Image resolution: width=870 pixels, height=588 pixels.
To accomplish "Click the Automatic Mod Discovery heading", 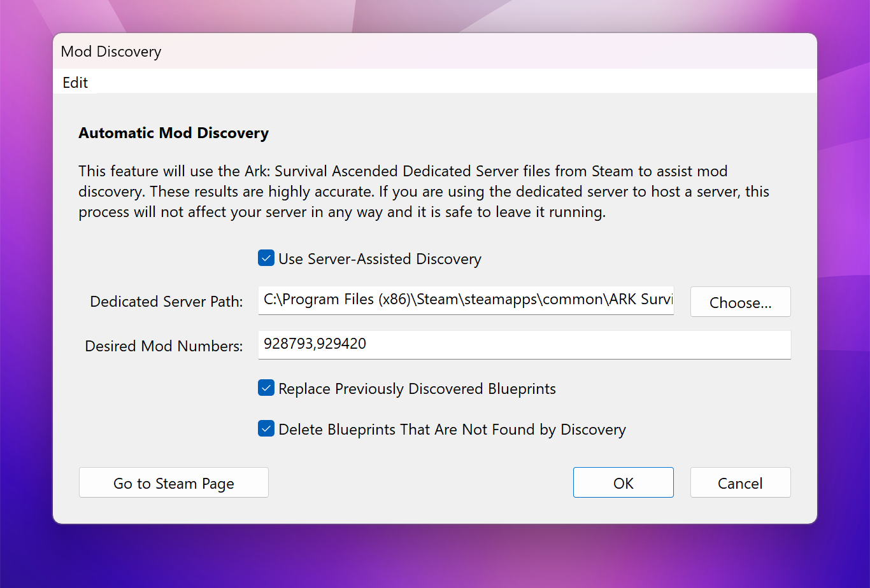I will [173, 133].
